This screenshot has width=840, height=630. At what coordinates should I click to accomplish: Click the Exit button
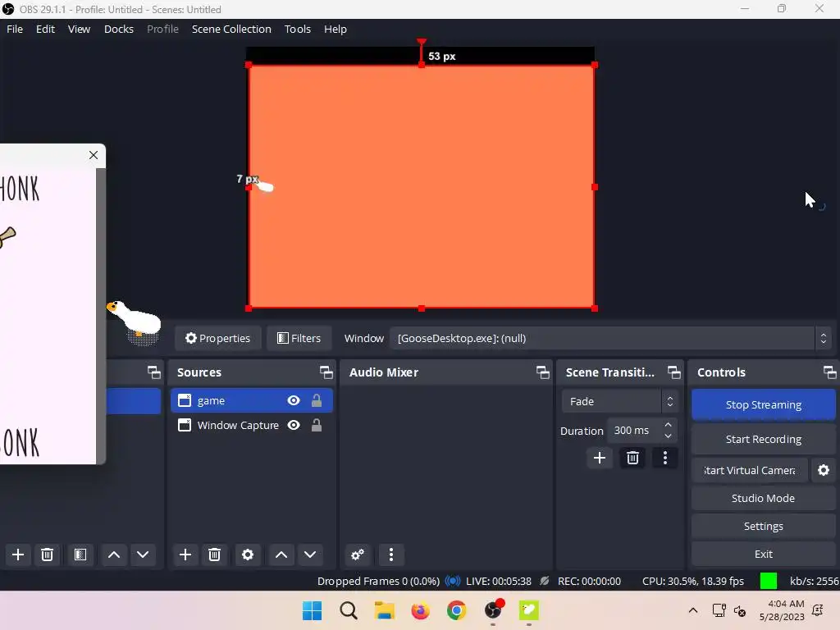click(764, 554)
